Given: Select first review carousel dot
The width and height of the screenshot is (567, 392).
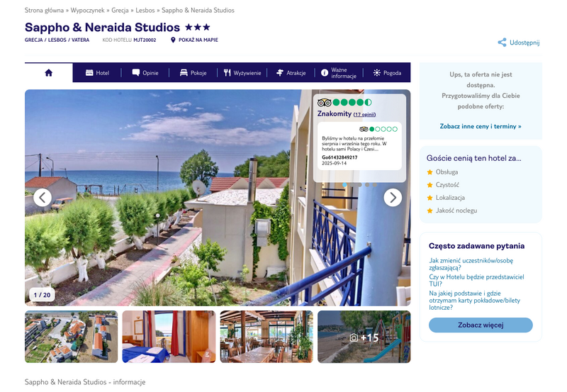Looking at the screenshot, I should click(x=344, y=185).
